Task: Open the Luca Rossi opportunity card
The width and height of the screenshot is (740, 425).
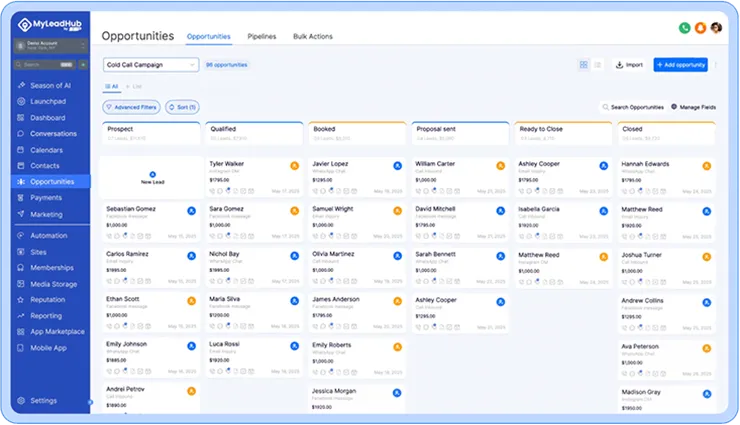Action: point(254,358)
